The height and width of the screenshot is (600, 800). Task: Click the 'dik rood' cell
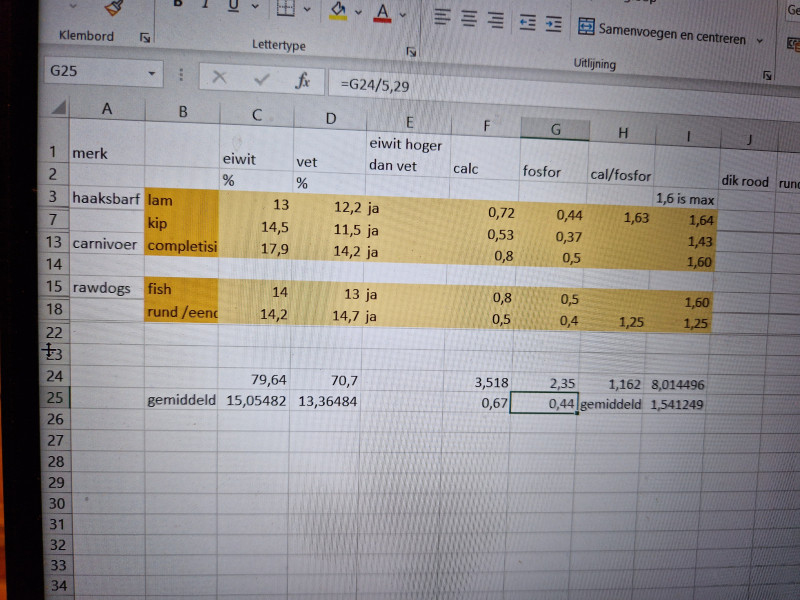coord(747,181)
